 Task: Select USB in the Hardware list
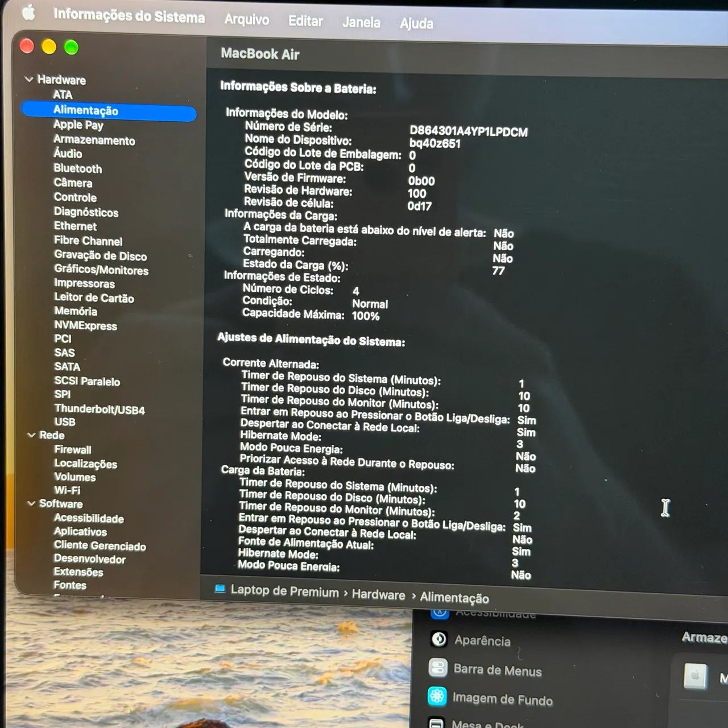pos(65,422)
